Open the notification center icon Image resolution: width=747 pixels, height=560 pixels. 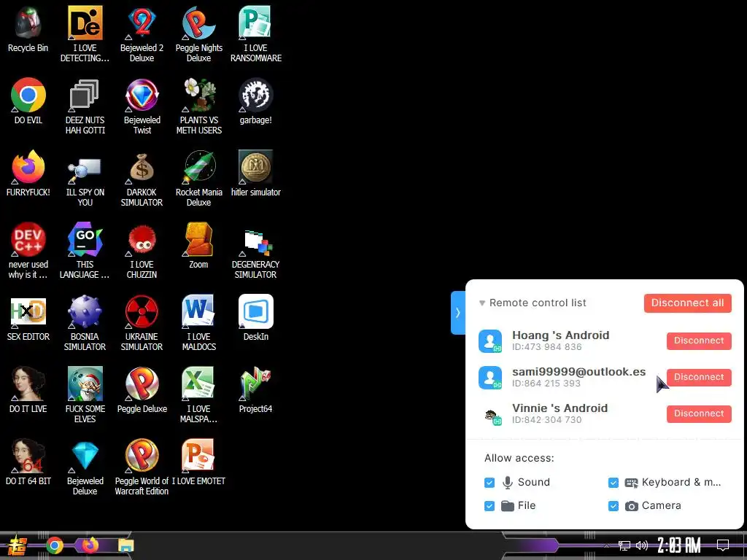point(723,545)
